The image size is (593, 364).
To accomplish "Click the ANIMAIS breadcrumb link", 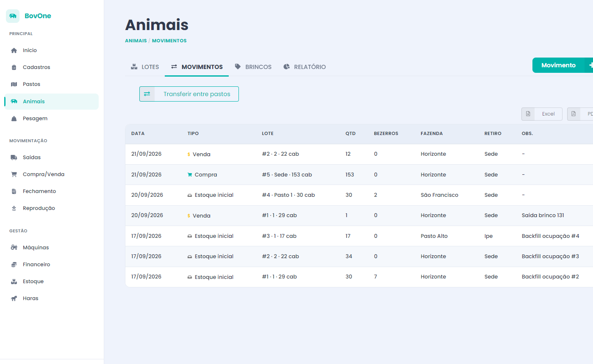I will coord(136,41).
